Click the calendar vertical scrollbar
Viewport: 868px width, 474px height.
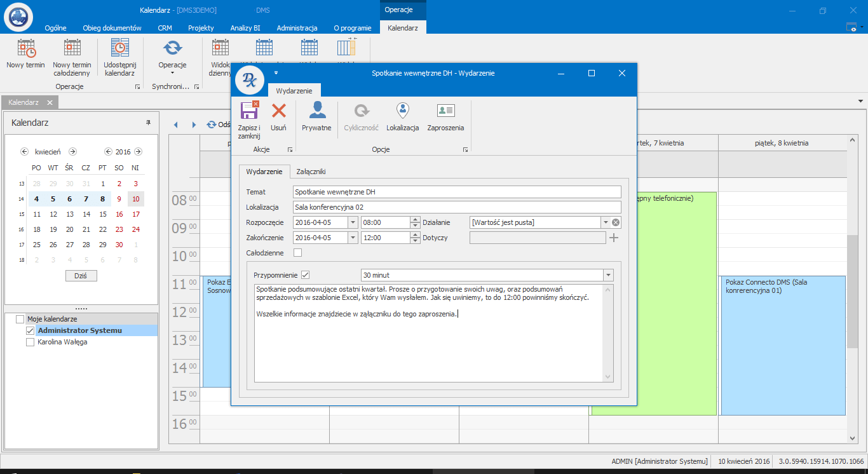pyautogui.click(x=852, y=292)
